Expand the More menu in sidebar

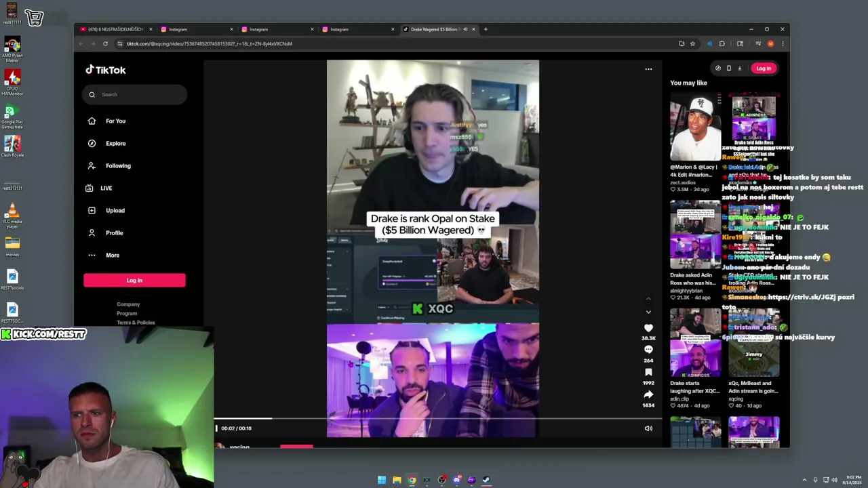coord(104,255)
